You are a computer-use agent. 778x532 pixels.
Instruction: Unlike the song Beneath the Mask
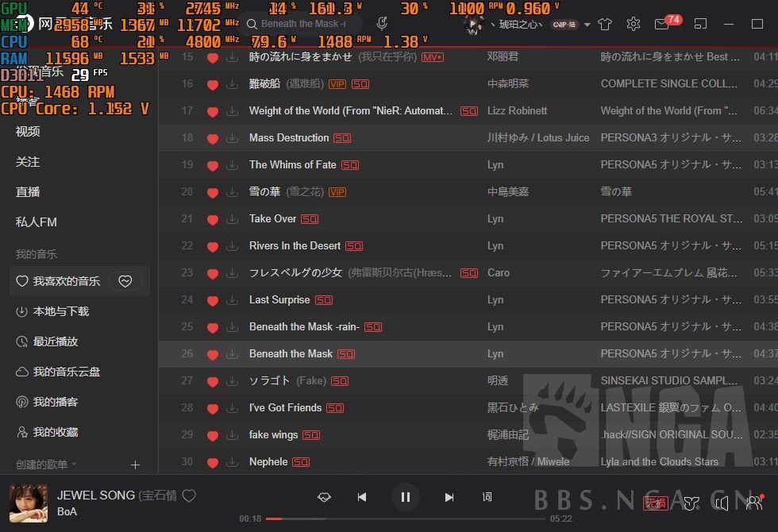point(212,354)
